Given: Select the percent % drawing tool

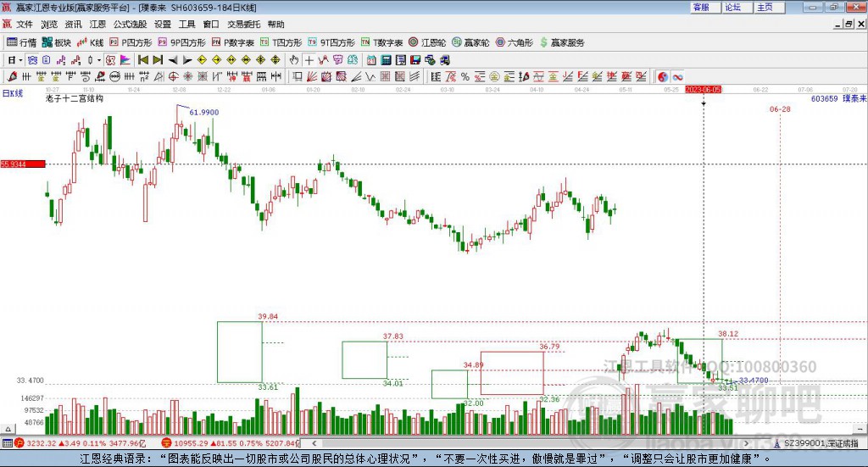Looking at the screenshot, I should [x=465, y=77].
